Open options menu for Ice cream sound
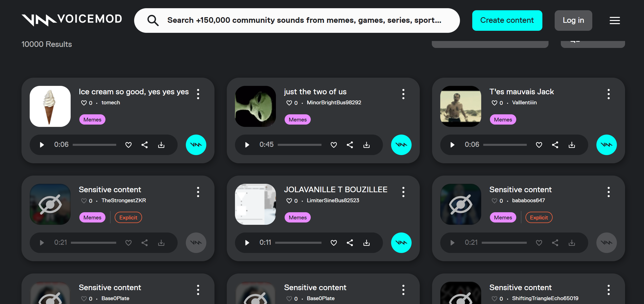644x304 pixels. click(x=198, y=94)
